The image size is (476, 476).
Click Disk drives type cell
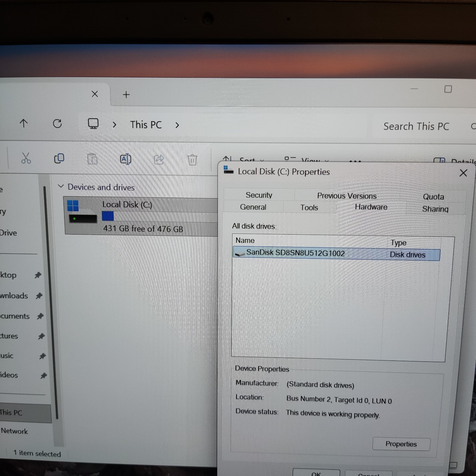pyautogui.click(x=408, y=255)
